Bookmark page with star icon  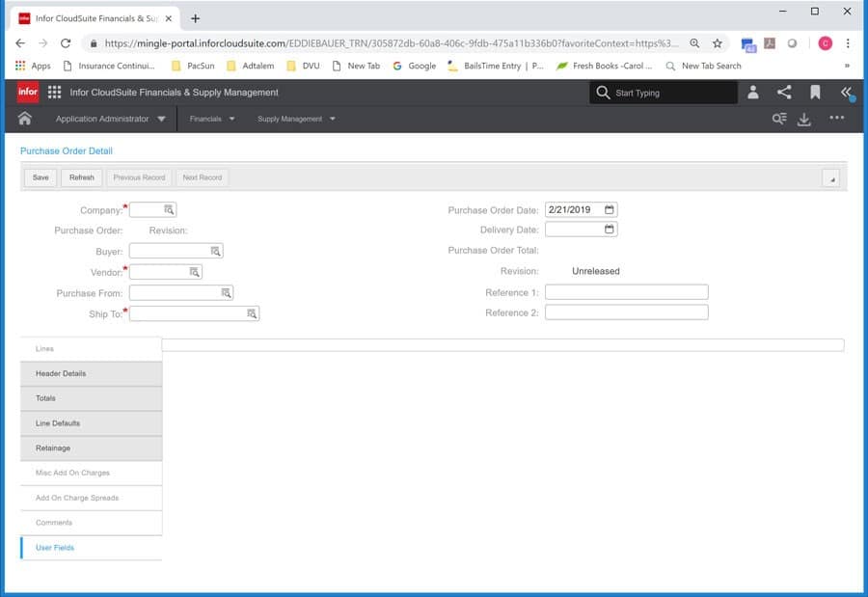click(x=718, y=43)
